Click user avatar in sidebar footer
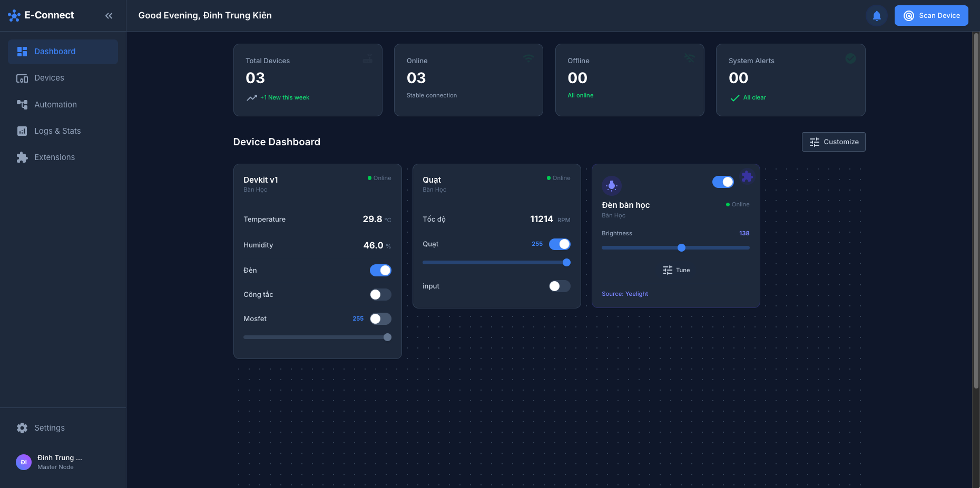Screen dimensions: 980x488 click(x=24, y=462)
